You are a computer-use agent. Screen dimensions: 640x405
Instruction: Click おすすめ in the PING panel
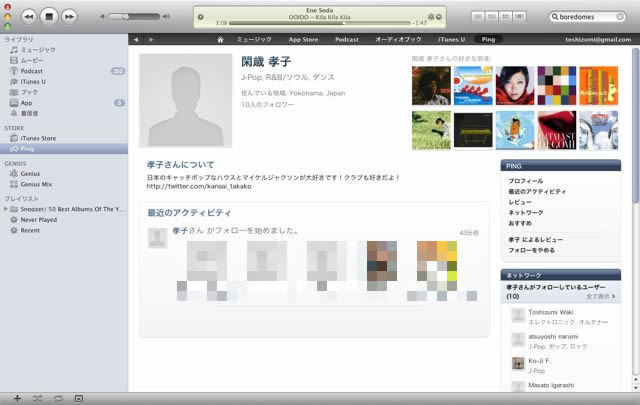tap(520, 223)
